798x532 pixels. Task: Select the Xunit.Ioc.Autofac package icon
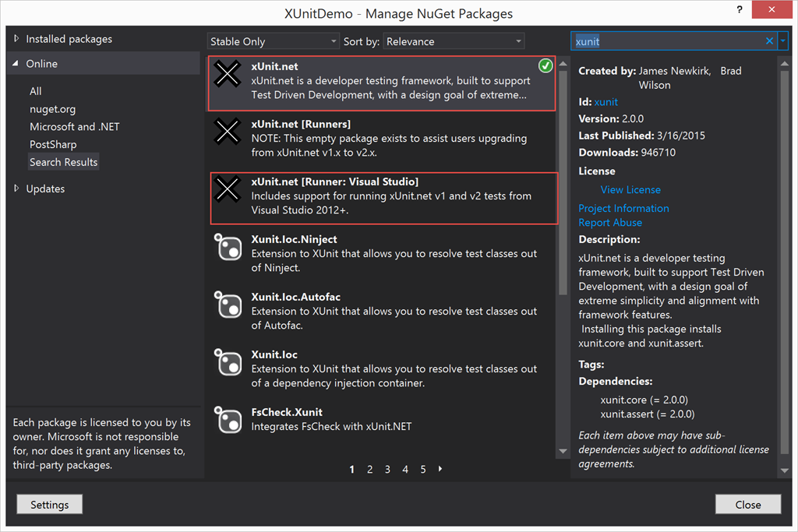tap(228, 305)
